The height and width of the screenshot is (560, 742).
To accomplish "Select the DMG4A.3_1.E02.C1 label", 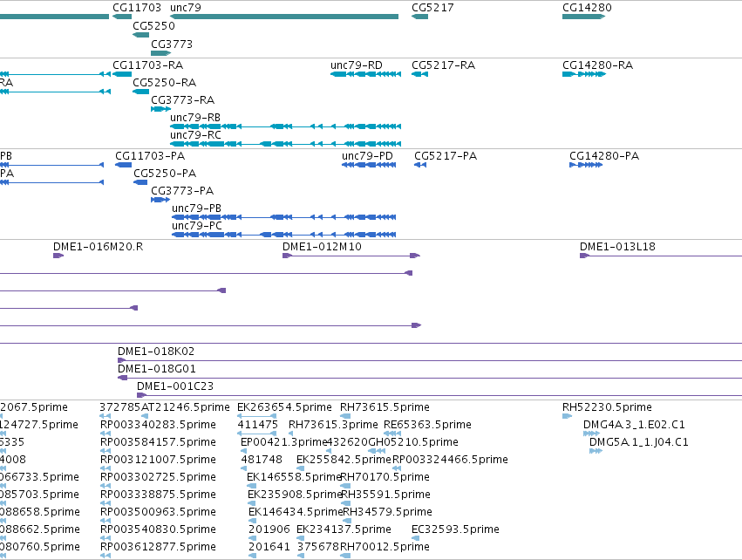I will click(634, 425).
